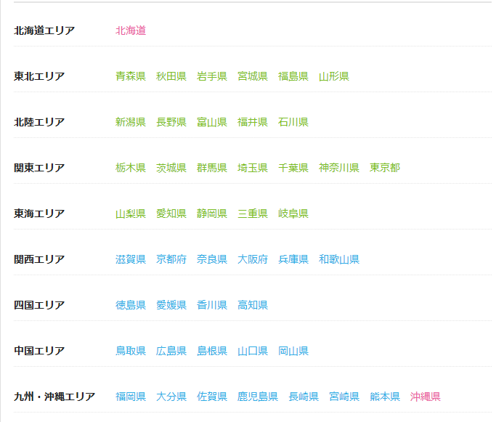Select the 高知県 link
This screenshot has width=504, height=422.
click(x=253, y=304)
